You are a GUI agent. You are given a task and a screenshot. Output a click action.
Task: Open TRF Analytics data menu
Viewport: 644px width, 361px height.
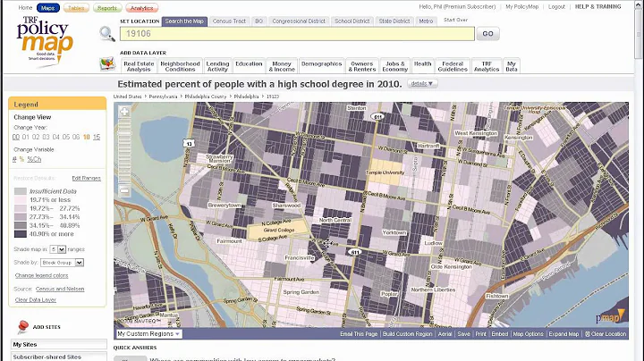[487, 66]
